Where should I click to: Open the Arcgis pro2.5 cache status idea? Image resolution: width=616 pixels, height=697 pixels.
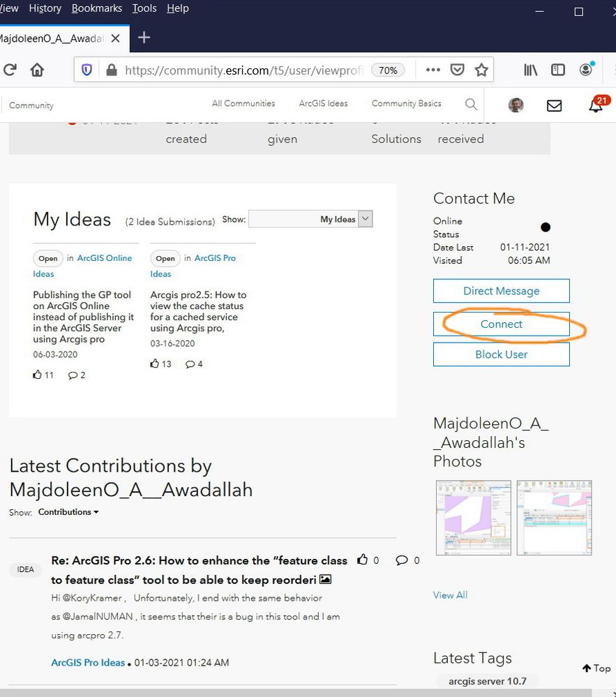coord(198,311)
